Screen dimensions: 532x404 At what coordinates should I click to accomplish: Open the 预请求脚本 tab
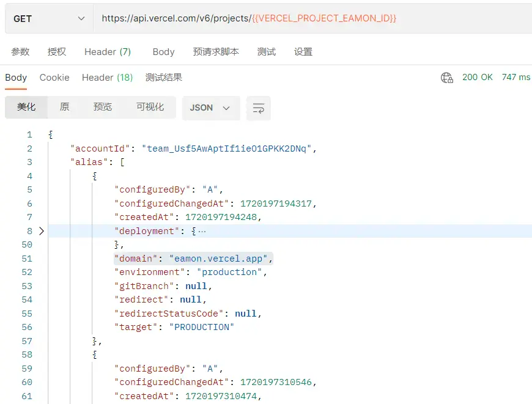(x=216, y=52)
